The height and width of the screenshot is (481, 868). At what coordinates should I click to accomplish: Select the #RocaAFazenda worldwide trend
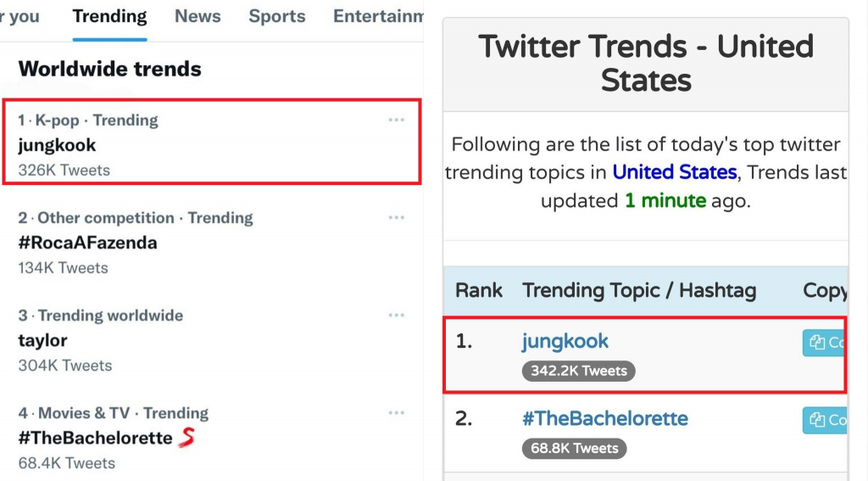tap(212, 243)
